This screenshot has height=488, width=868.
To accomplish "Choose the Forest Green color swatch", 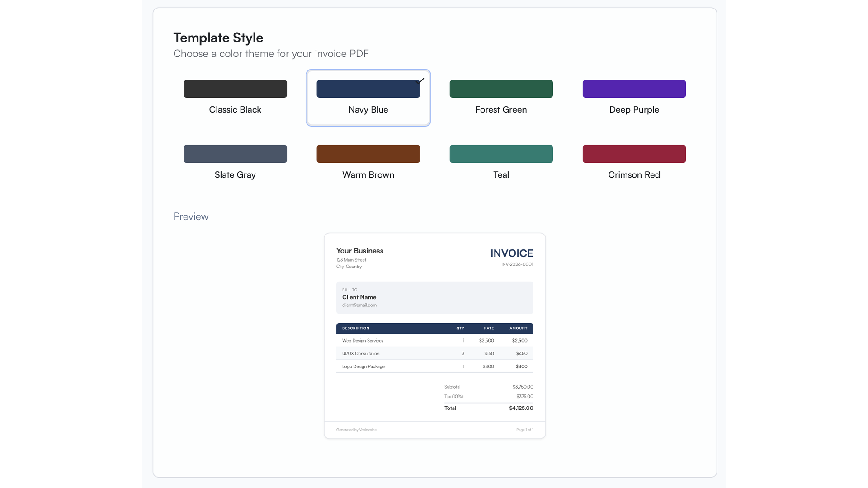I will tap(501, 89).
